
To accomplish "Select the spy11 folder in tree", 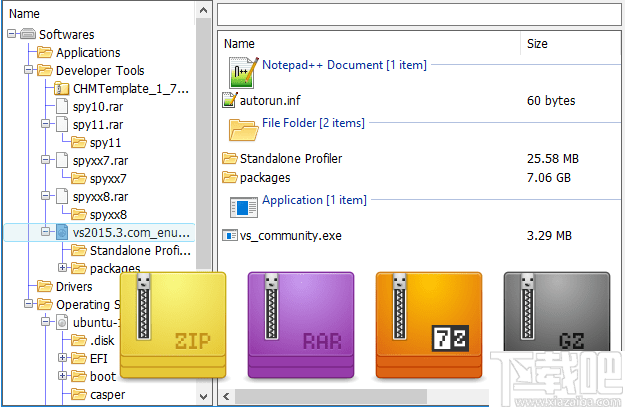I will click(x=106, y=143).
